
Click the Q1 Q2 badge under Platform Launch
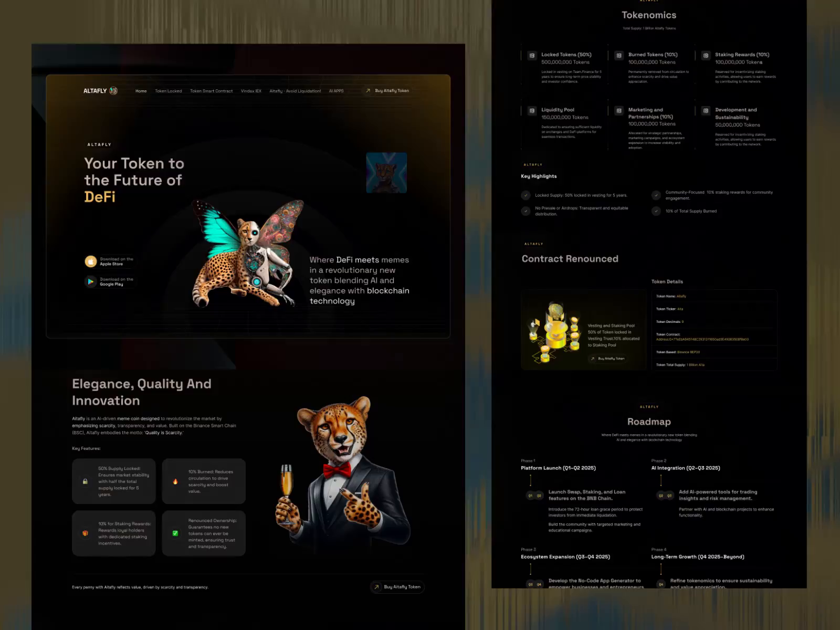pyautogui.click(x=534, y=496)
